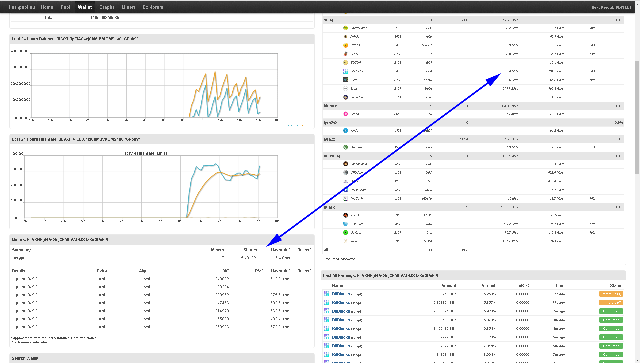
Task: Click the 5.4018% shares value
Action: pos(249,258)
